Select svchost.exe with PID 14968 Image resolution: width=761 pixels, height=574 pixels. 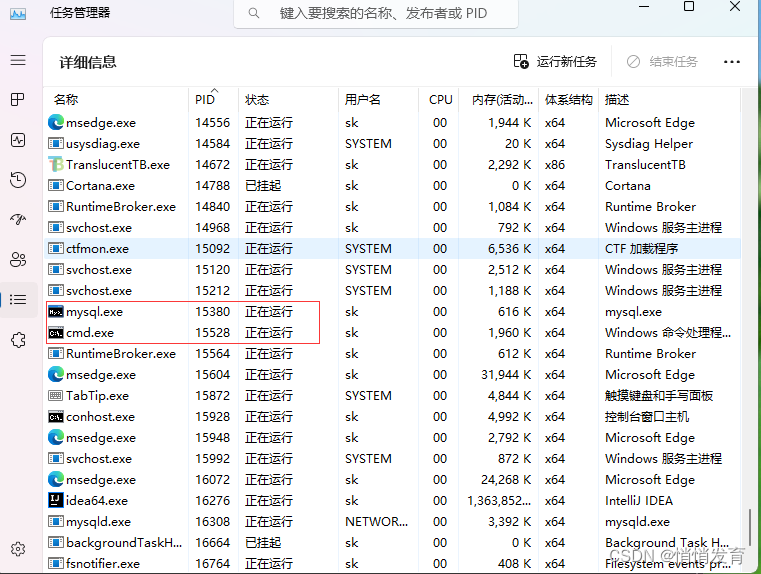coord(393,228)
